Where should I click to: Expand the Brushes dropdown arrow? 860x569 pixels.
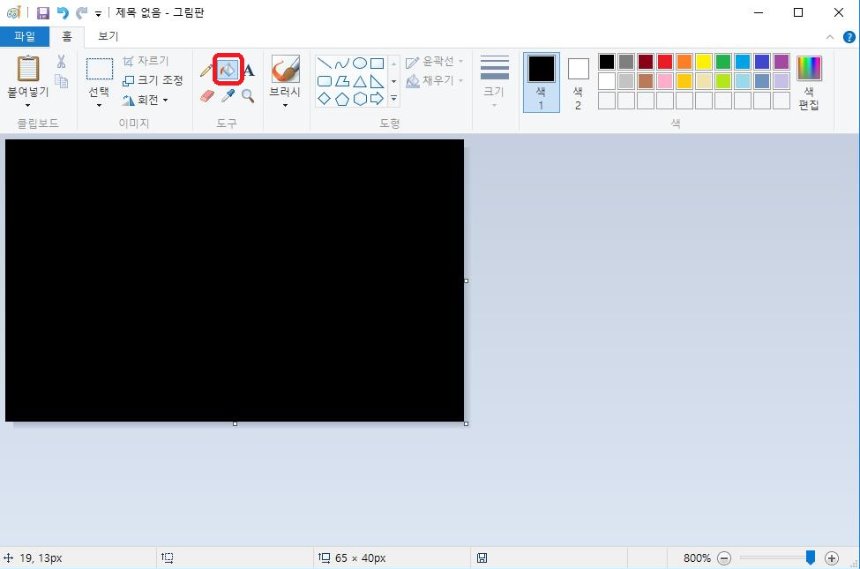click(x=285, y=105)
